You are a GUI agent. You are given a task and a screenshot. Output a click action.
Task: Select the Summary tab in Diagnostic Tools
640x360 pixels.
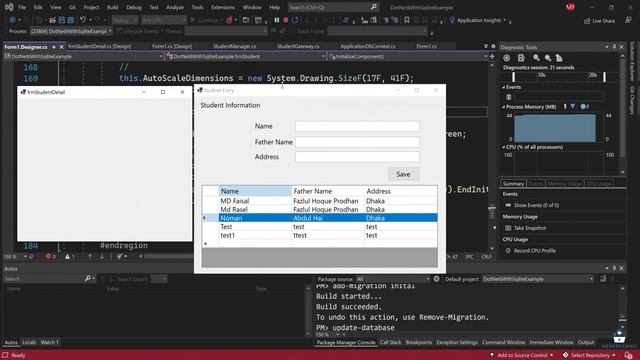513,184
